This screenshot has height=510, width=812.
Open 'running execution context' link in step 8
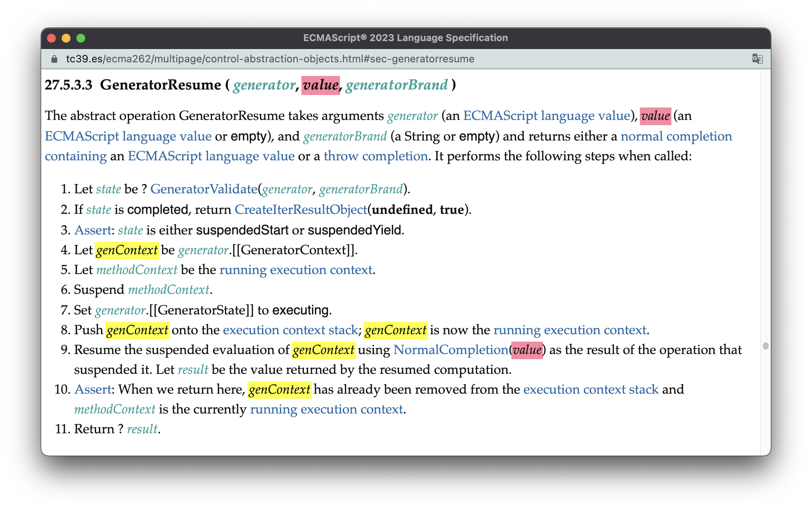[x=570, y=330]
